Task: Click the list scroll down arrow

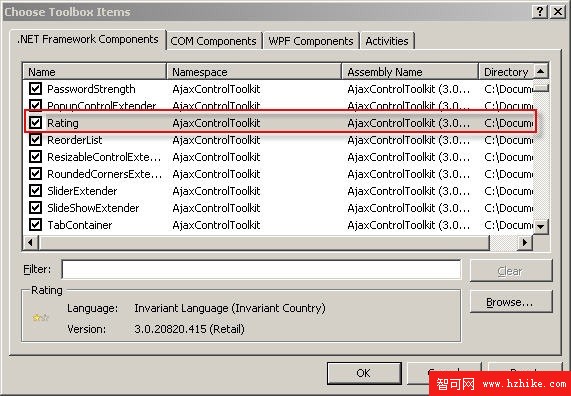Action: (x=541, y=227)
